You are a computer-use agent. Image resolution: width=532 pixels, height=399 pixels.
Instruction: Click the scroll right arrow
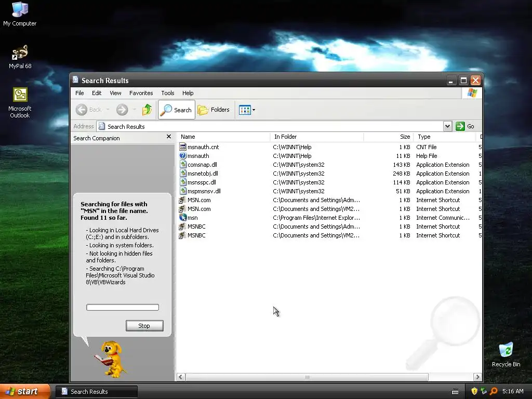tap(477, 377)
